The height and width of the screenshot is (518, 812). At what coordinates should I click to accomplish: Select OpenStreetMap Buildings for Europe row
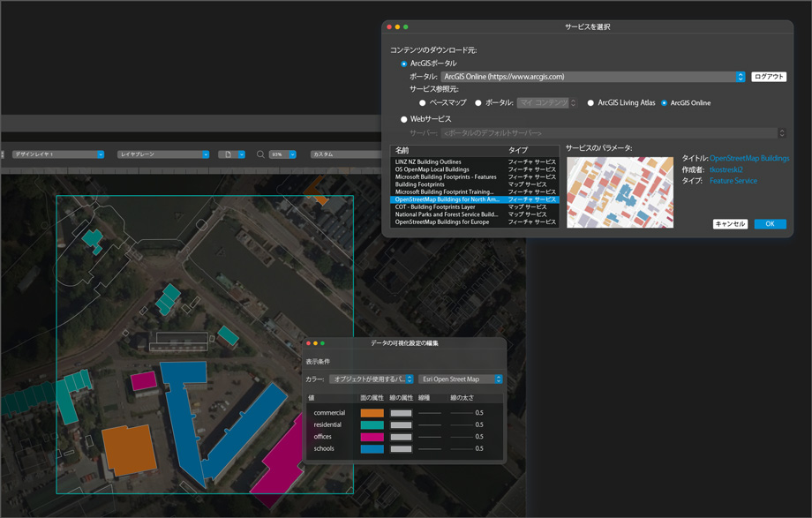(474, 221)
